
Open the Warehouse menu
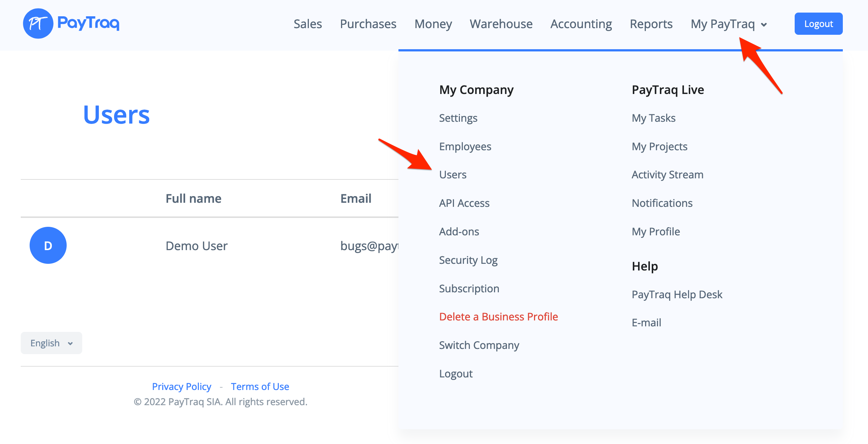click(x=501, y=24)
